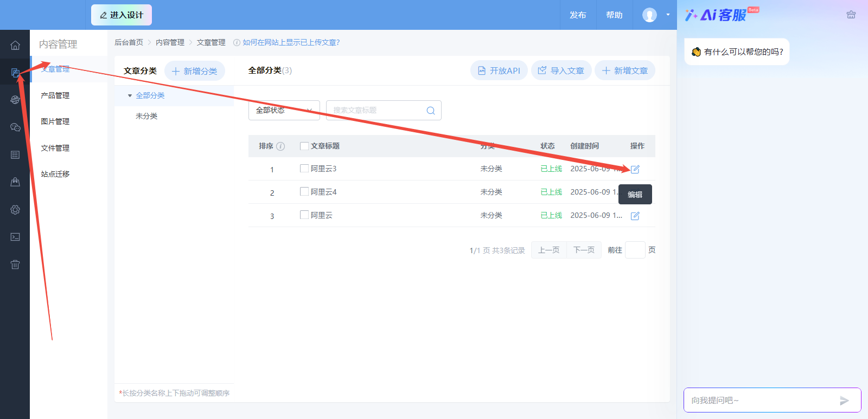This screenshot has width=868, height=419.
Task: Click 发布 in top bar
Action: pos(578,15)
